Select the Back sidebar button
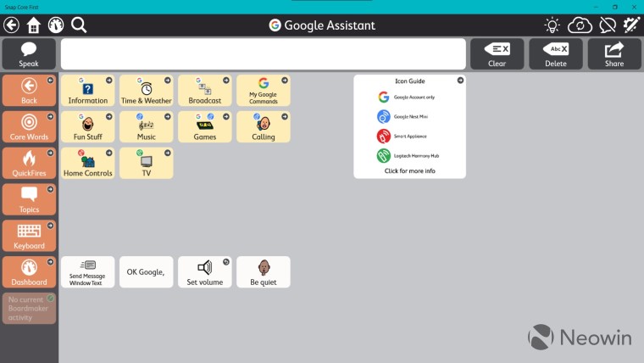The height and width of the screenshot is (363, 644). click(x=29, y=91)
